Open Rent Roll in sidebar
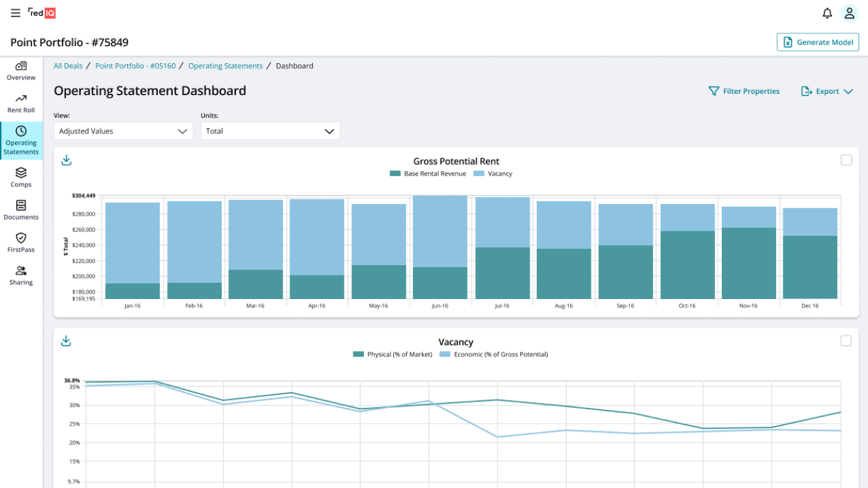The image size is (868, 488). point(21,103)
